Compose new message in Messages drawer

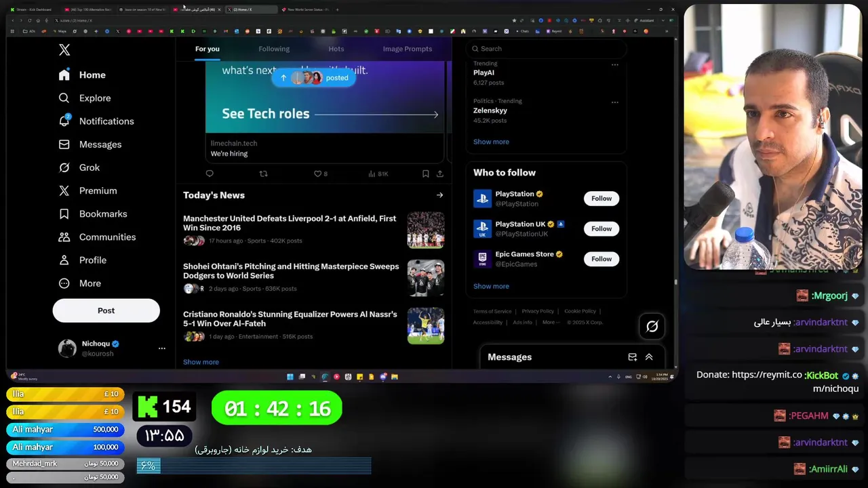632,357
